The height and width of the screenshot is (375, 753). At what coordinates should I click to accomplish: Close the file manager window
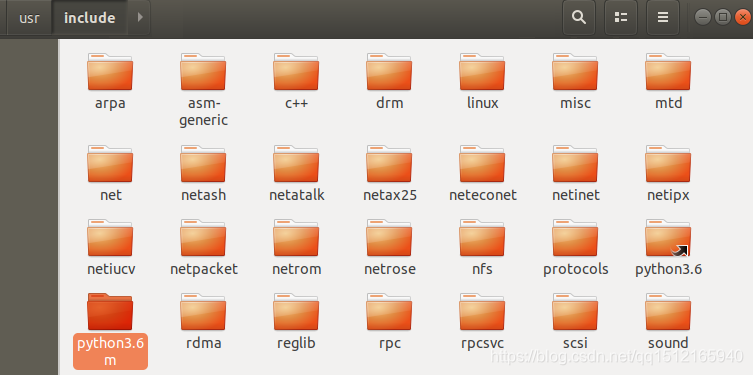tap(743, 18)
